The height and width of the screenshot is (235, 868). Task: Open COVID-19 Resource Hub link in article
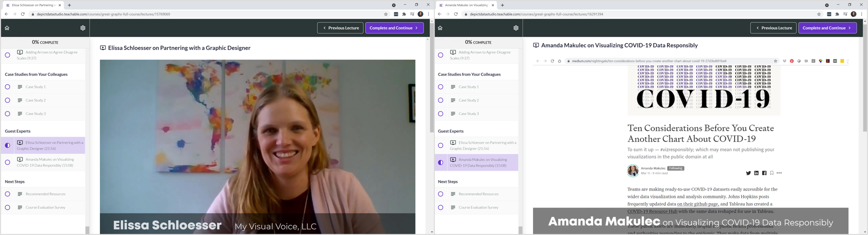pos(652,211)
